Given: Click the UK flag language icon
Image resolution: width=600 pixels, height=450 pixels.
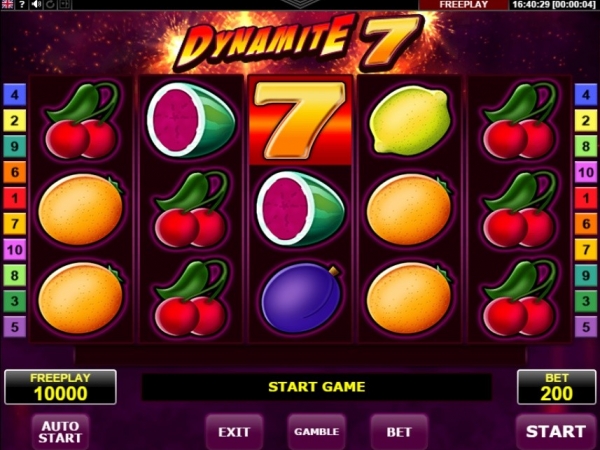Looking at the screenshot, I should 7,4.
